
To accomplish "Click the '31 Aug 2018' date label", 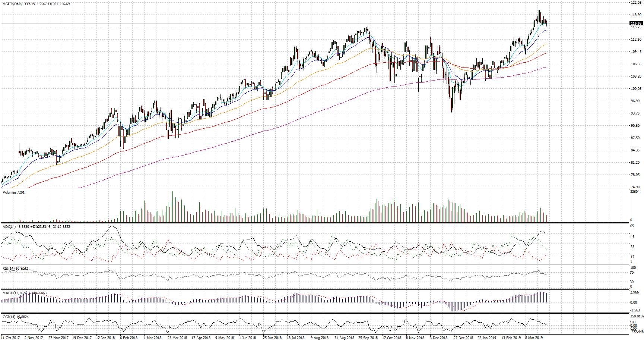I will (344, 338).
